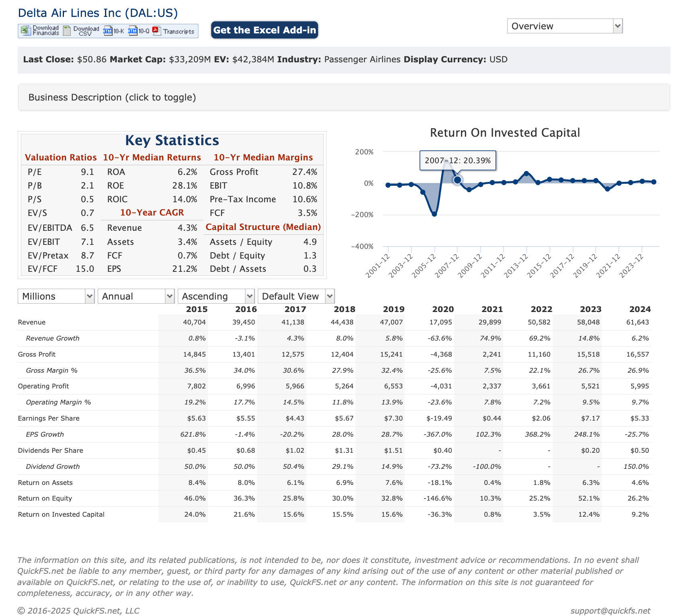Download financials as an Excel file
The image size is (695, 616).
click(40, 31)
